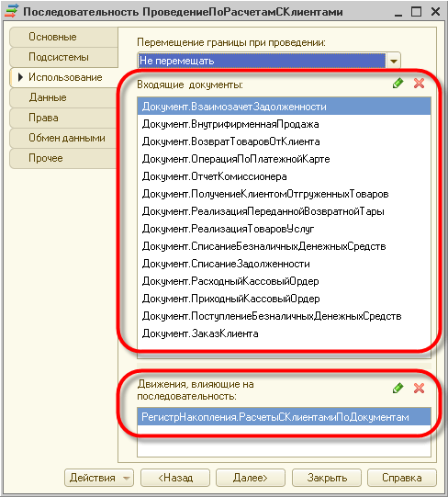Image resolution: width=448 pixels, height=497 pixels.
Task: Select Документ.ВозвратТоваровОтКлиента row
Action: click(x=284, y=141)
